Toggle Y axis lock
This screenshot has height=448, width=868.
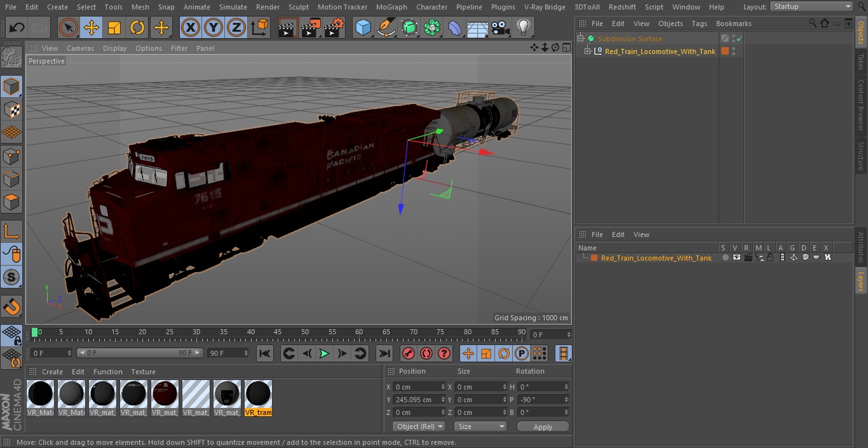[x=213, y=27]
